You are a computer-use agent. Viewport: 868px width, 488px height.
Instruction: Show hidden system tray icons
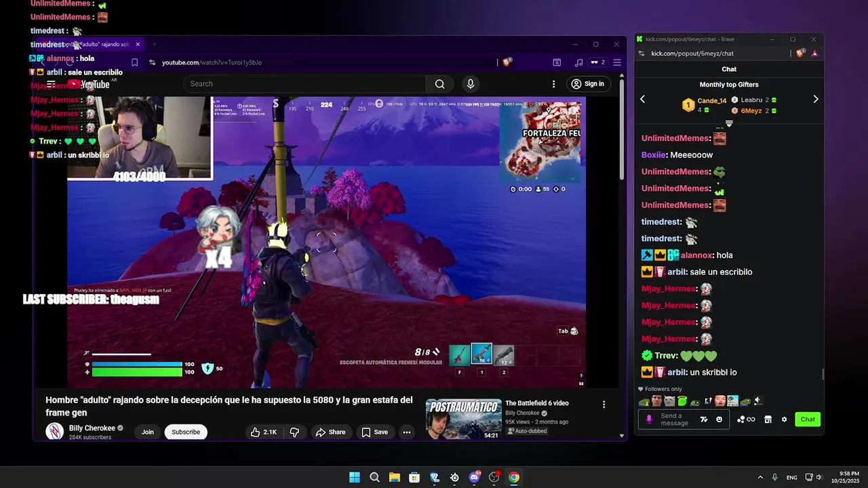point(760,477)
